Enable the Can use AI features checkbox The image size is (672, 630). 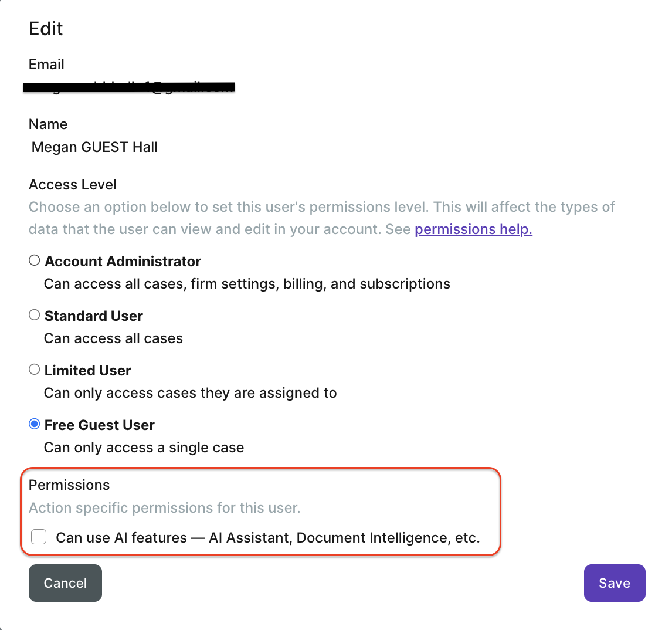[x=38, y=536]
